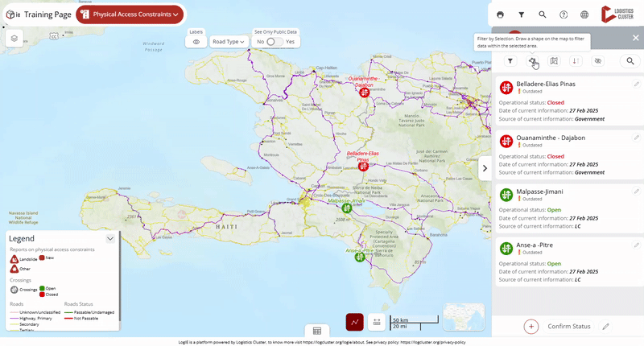This screenshot has height=346, width=644.
Task: Open the privacy-policy link in footer
Action: tap(433, 342)
